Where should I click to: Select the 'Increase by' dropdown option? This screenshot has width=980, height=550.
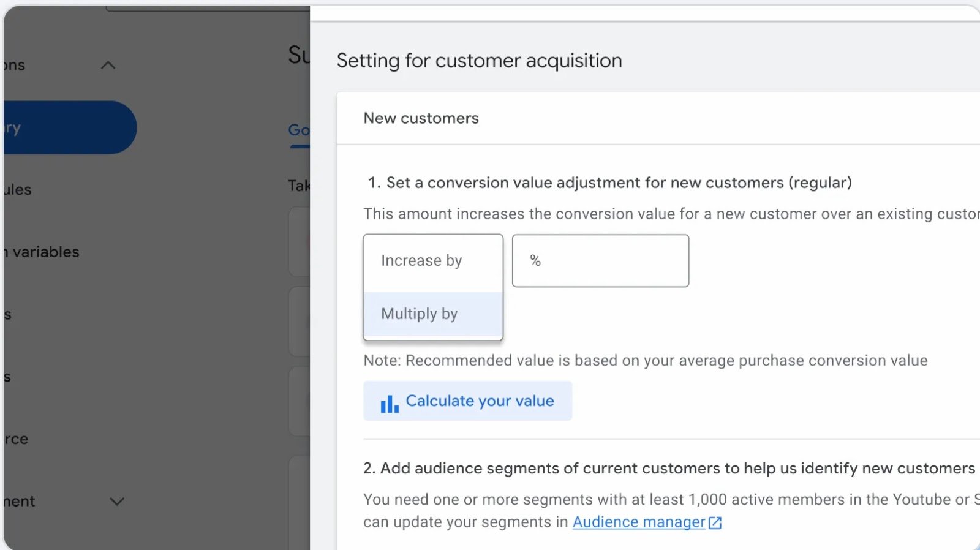(x=433, y=261)
